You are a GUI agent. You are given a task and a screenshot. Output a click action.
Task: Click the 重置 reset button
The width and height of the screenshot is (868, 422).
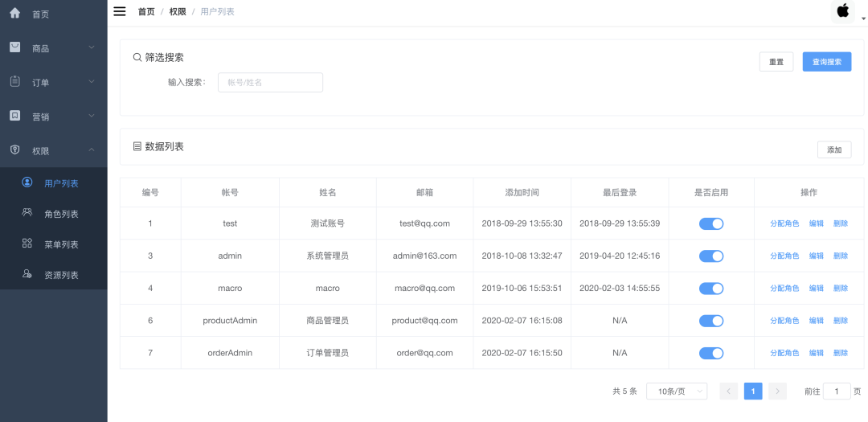(776, 62)
